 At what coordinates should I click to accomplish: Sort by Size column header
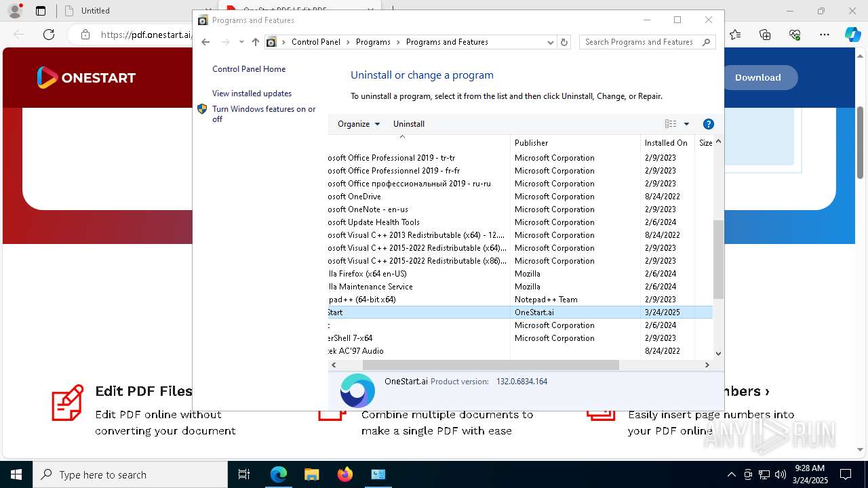coord(705,143)
